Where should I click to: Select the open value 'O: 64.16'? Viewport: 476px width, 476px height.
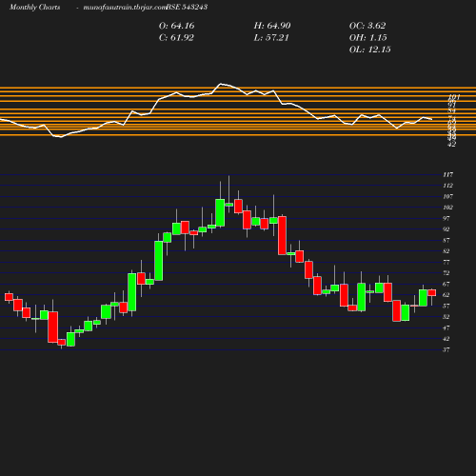[176, 26]
